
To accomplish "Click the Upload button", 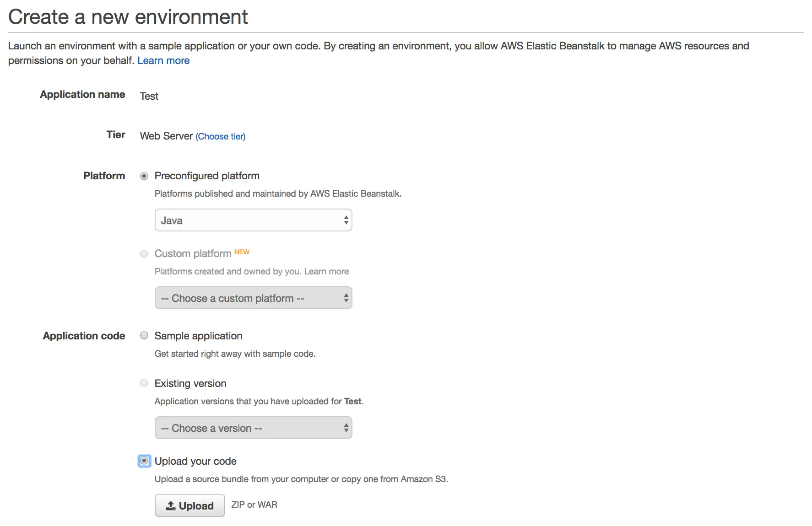I will [189, 505].
